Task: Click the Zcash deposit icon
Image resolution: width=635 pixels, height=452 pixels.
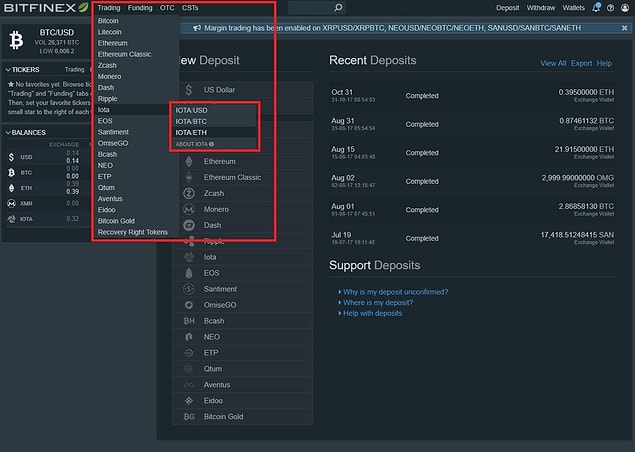Action: click(x=189, y=193)
